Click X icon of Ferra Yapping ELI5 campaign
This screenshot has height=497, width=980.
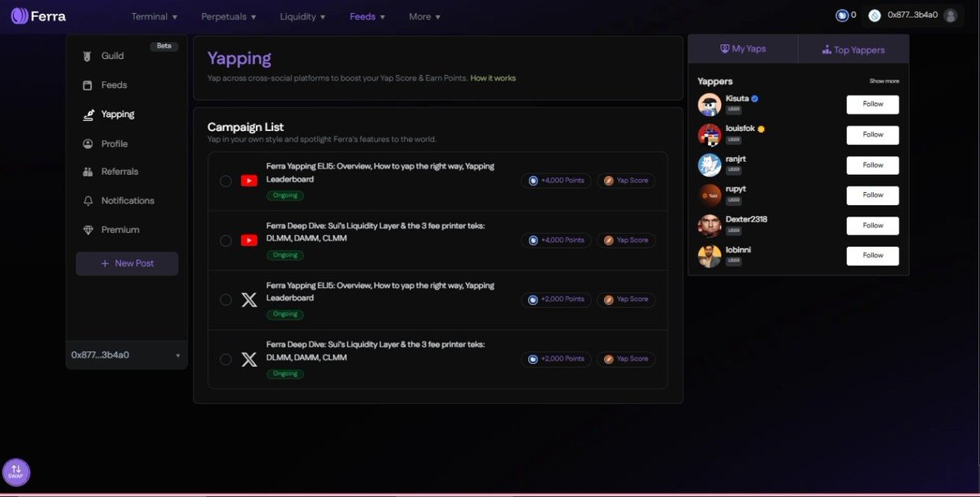pos(248,300)
